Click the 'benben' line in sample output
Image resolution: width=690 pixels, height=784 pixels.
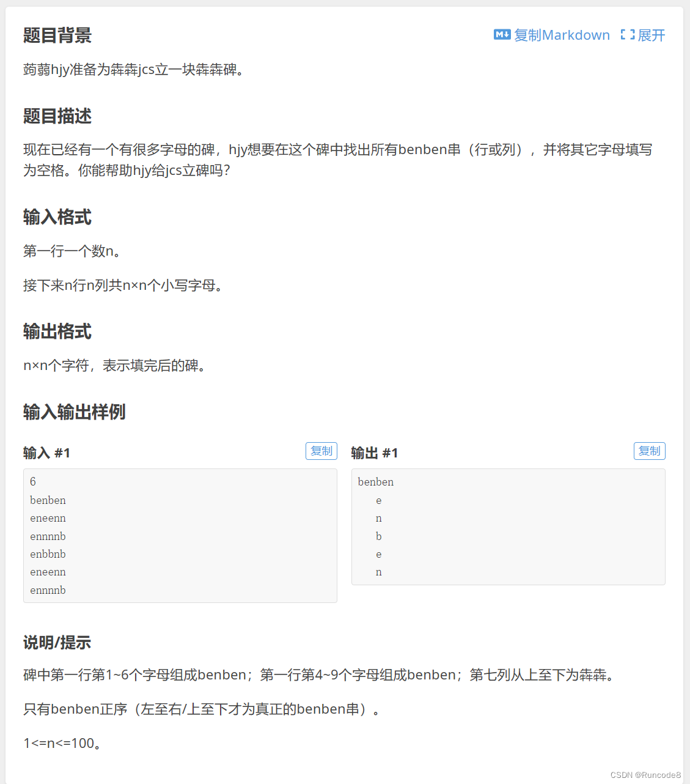[376, 482]
